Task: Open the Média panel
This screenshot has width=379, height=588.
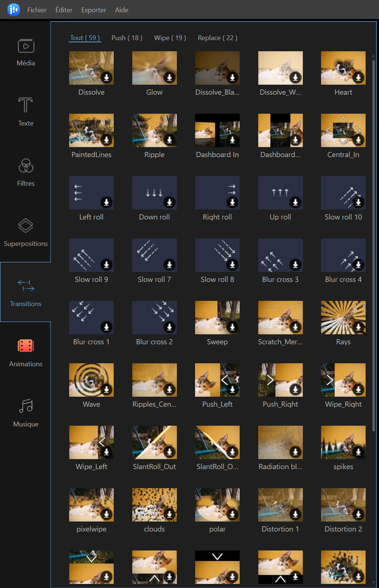Action: (x=26, y=52)
